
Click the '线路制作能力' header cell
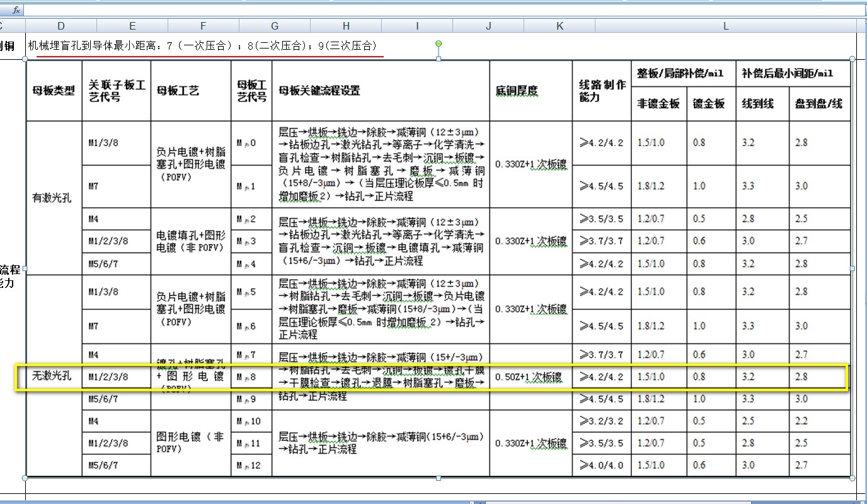602,91
